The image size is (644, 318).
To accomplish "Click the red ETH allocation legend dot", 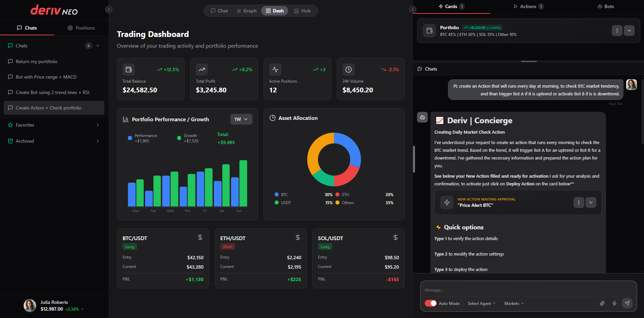I will pos(337,194).
